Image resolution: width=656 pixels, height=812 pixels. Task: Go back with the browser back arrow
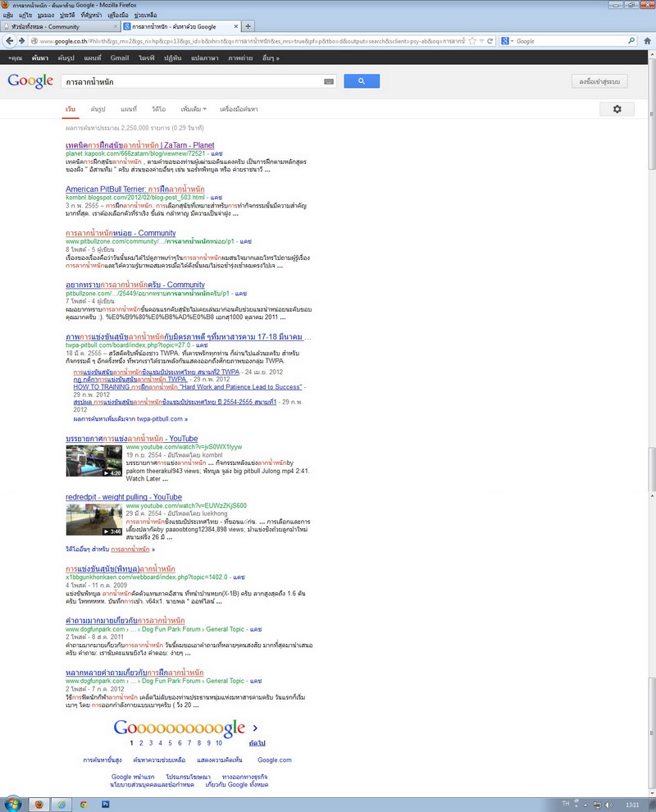9,40
